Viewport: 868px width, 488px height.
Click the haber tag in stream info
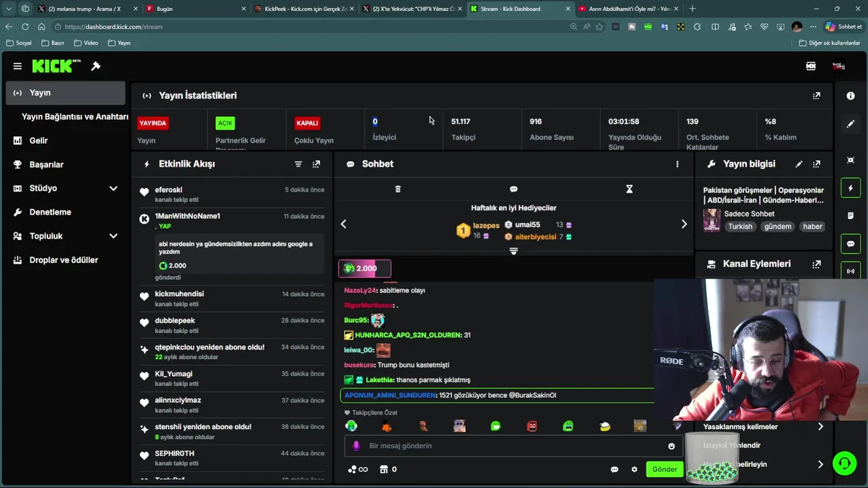coord(812,226)
